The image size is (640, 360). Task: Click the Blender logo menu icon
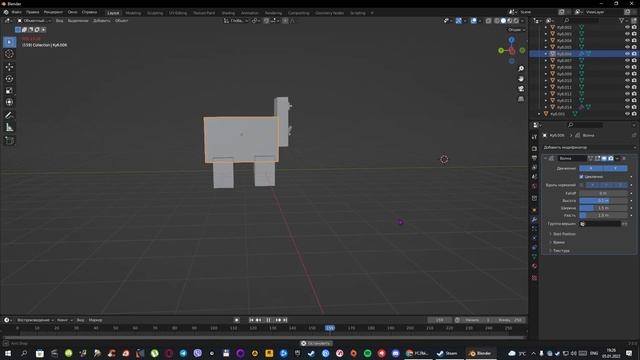(x=6, y=12)
